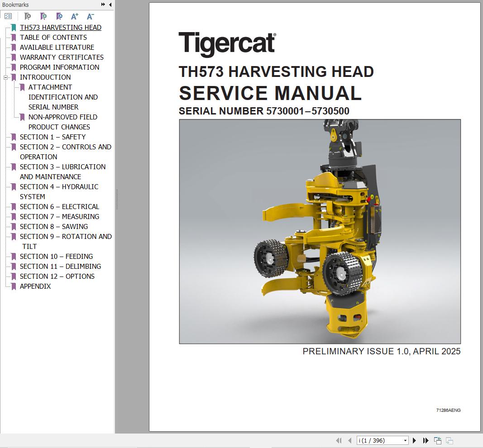483x448 pixels.
Task: Advance to next page arrow
Action: (415, 440)
